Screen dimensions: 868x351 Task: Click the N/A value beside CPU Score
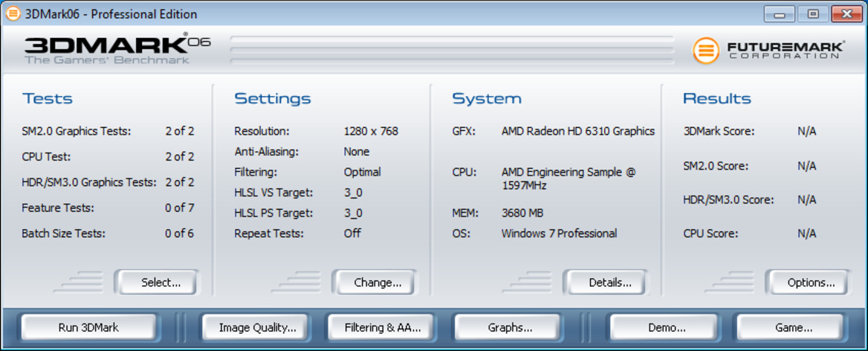[x=806, y=234]
